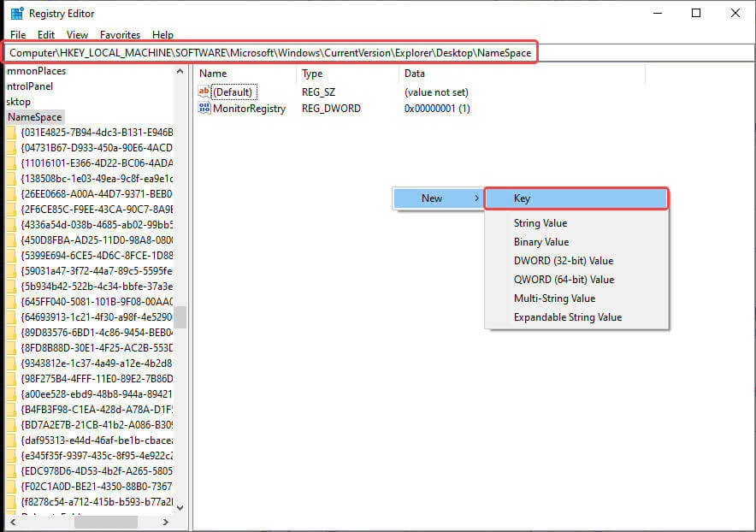Click folder icon of {a00ee528-ebd9 key
Viewport: 756px width, 532px height.
click(x=12, y=394)
